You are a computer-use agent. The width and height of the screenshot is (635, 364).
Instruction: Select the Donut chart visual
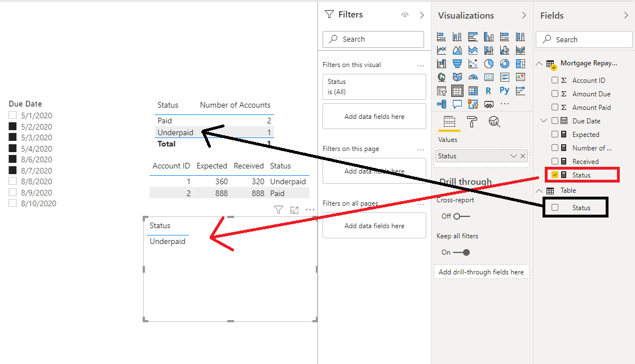point(505,64)
